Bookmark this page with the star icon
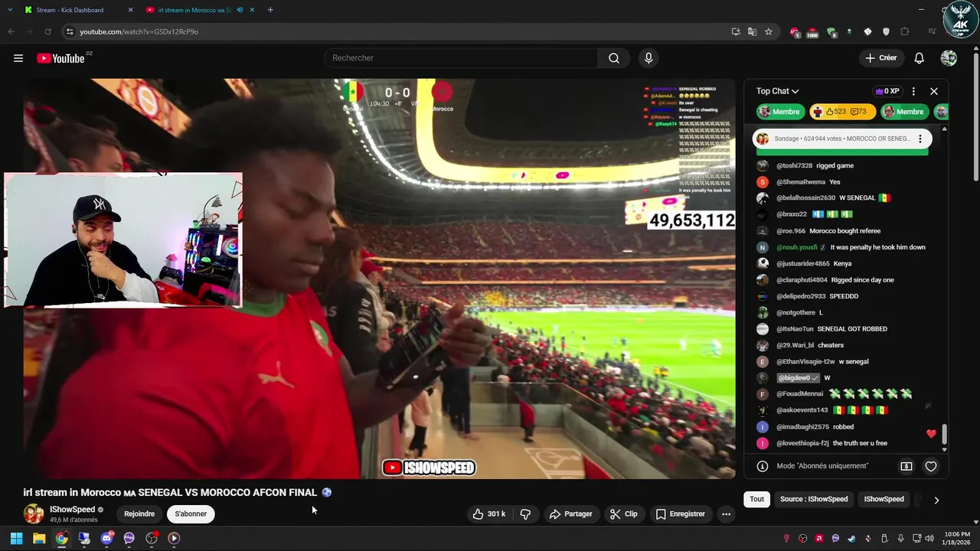Image resolution: width=980 pixels, height=551 pixels. click(x=769, y=31)
